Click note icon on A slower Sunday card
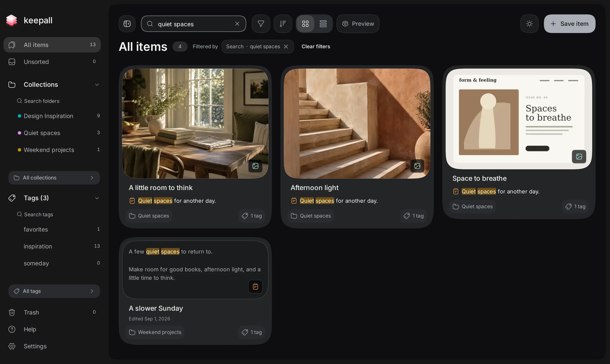 click(255, 287)
